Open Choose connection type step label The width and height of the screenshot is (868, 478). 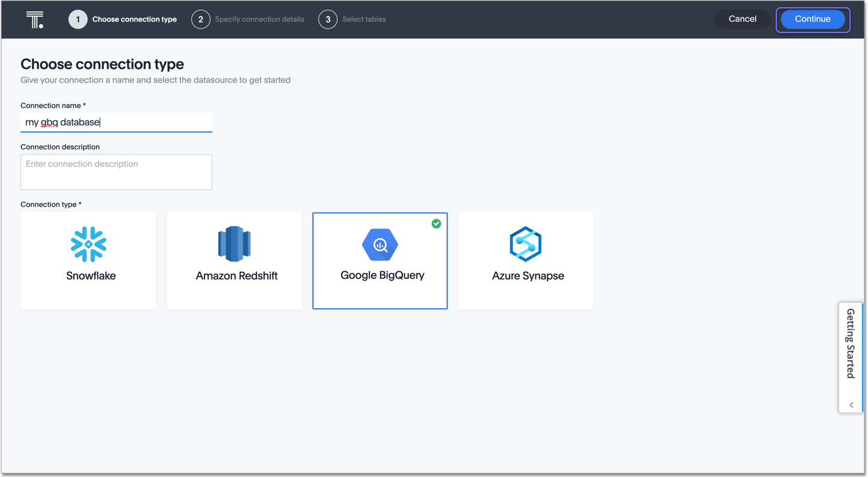(x=134, y=19)
